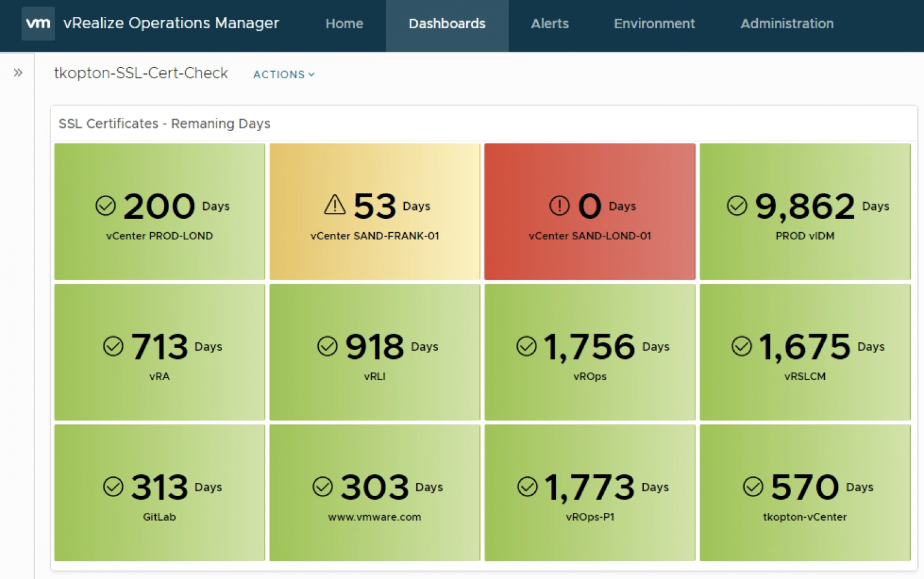Select the 53 days value
The image size is (924, 579).
tap(375, 206)
